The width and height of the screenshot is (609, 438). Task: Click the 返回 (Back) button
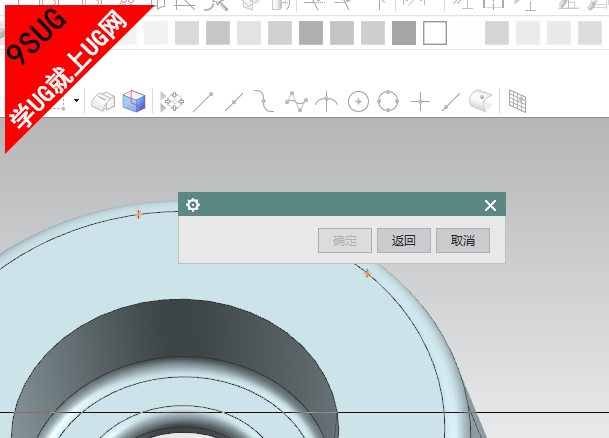pyautogui.click(x=404, y=240)
